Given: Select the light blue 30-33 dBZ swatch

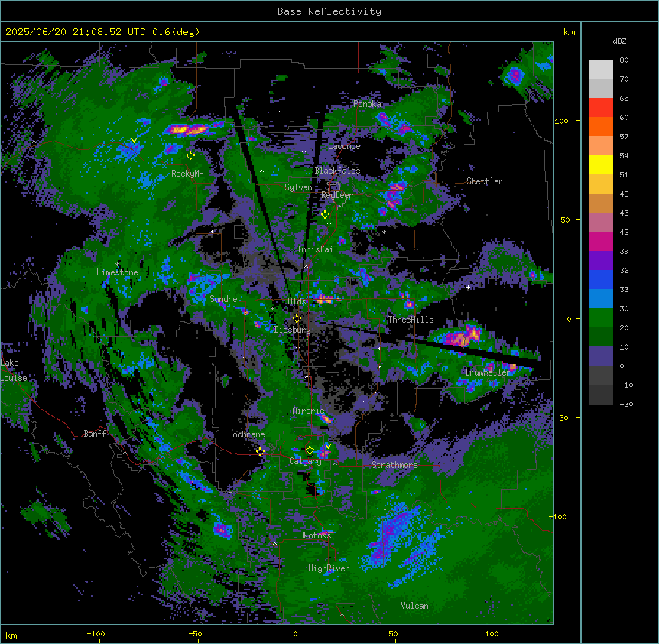Looking at the screenshot, I should click(601, 299).
